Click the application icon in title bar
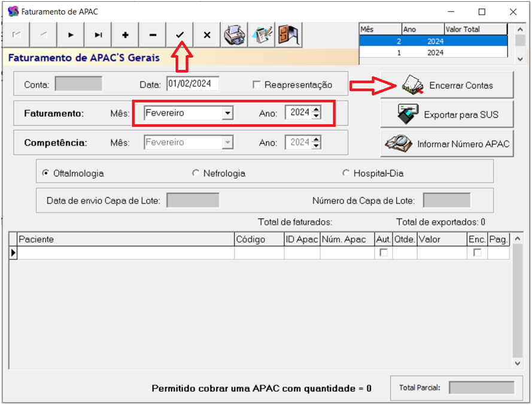 (13, 11)
